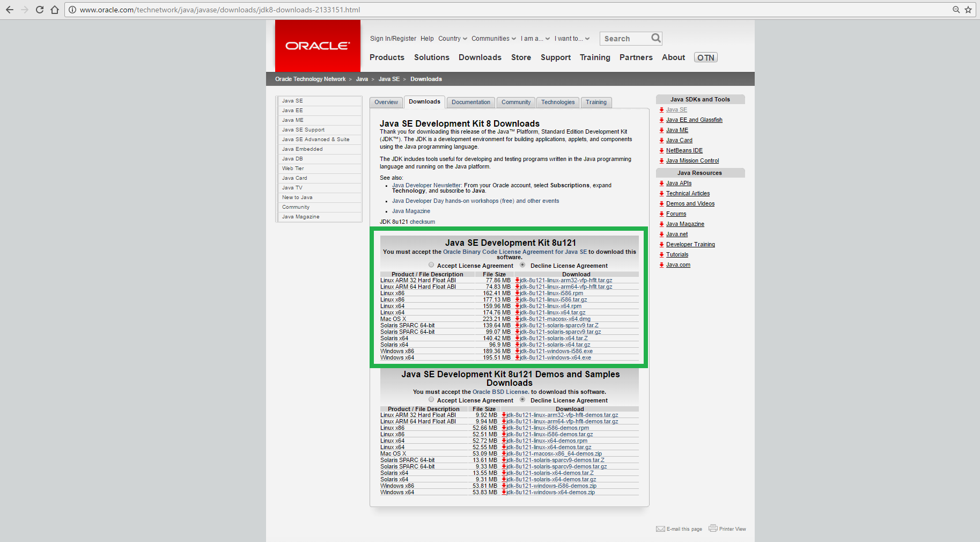980x542 pixels.
Task: Click the browser forward arrow
Action: [x=25, y=10]
